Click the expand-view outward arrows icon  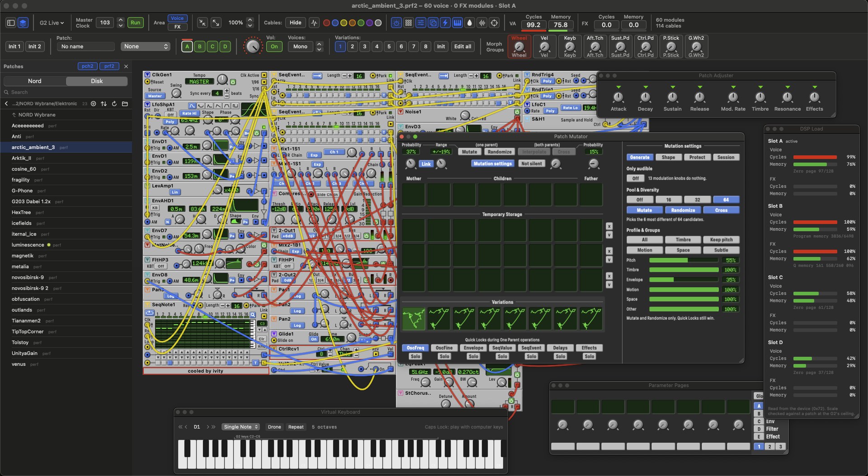click(x=216, y=23)
